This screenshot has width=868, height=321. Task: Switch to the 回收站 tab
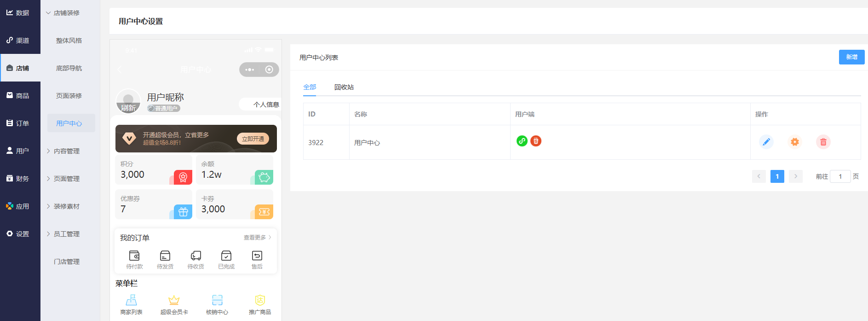click(x=344, y=87)
